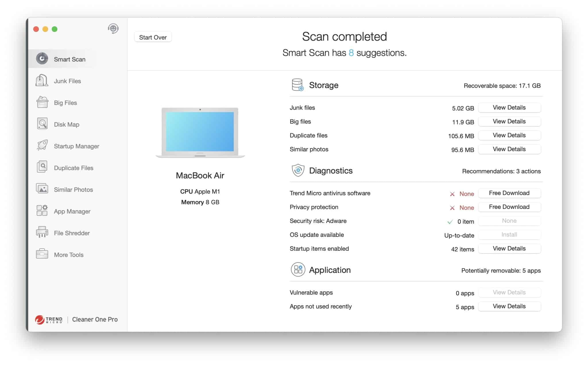Click the Recoverable space: 17.1 GB text
The height and width of the screenshot is (366, 588).
[x=502, y=86]
